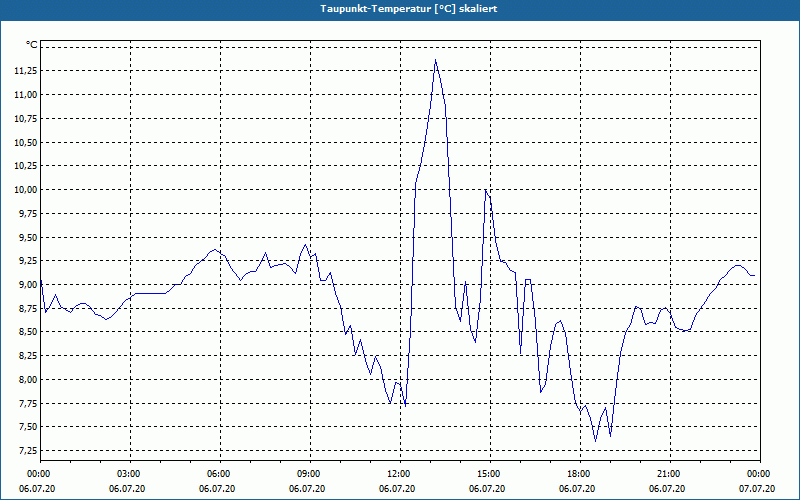800x500 pixels.
Task: Click the 10,75 y-axis value
Action: pos(26,119)
